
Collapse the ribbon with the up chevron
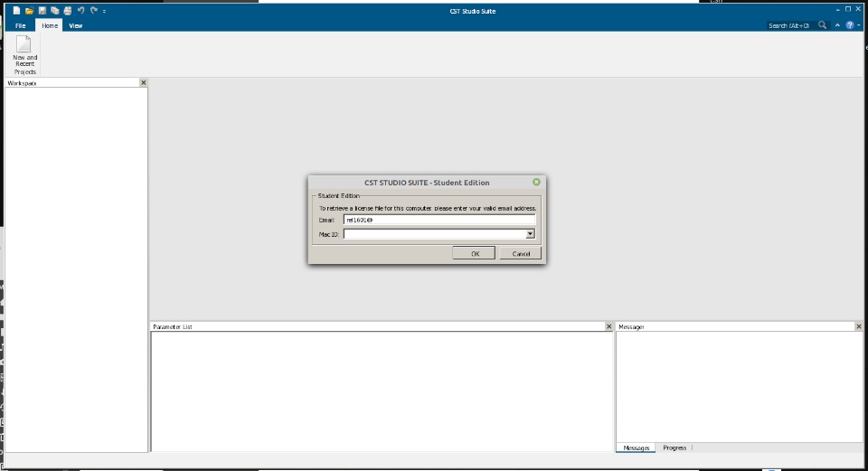click(x=837, y=25)
